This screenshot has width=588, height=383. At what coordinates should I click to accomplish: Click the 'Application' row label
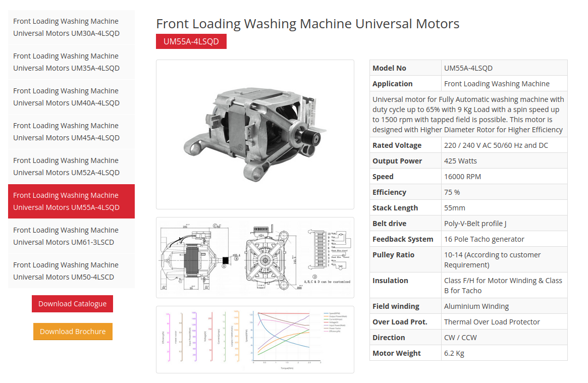click(392, 84)
